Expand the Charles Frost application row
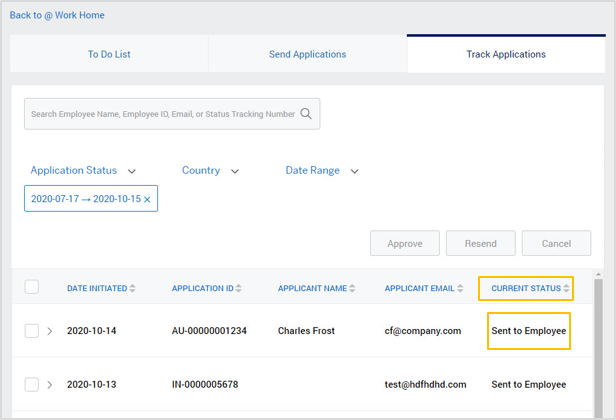This screenshot has width=616, height=420. 50,331
